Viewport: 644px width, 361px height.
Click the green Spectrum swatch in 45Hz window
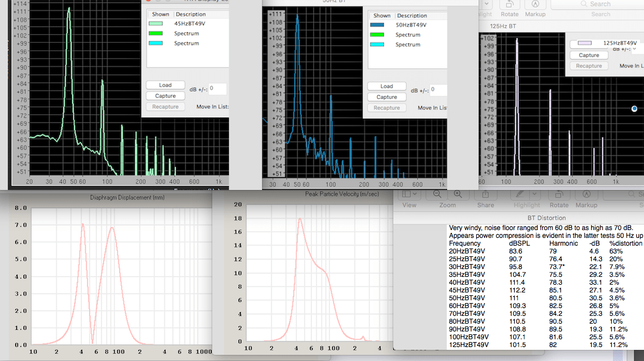coord(155,33)
